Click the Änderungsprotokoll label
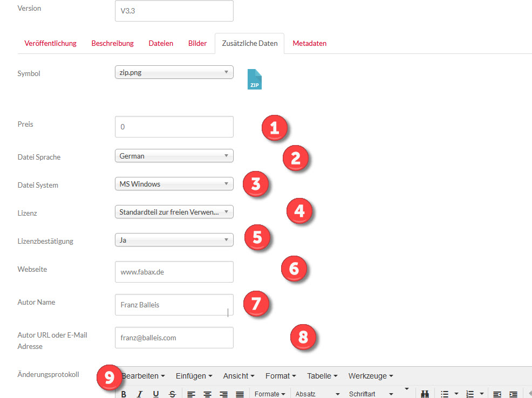The image size is (532, 398). 48,375
